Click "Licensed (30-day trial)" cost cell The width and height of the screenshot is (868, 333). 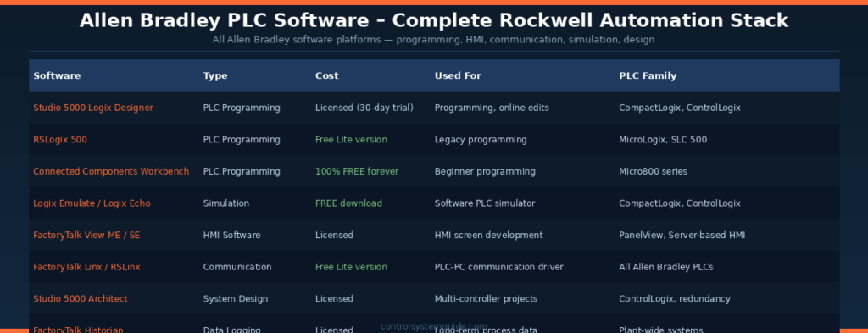coord(364,108)
